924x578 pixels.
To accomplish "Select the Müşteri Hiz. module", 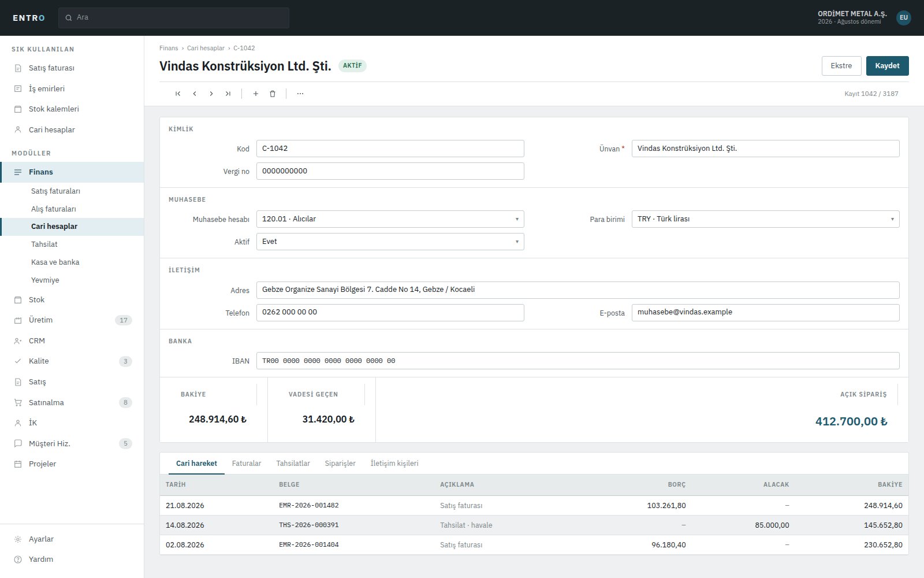I will coord(72,444).
